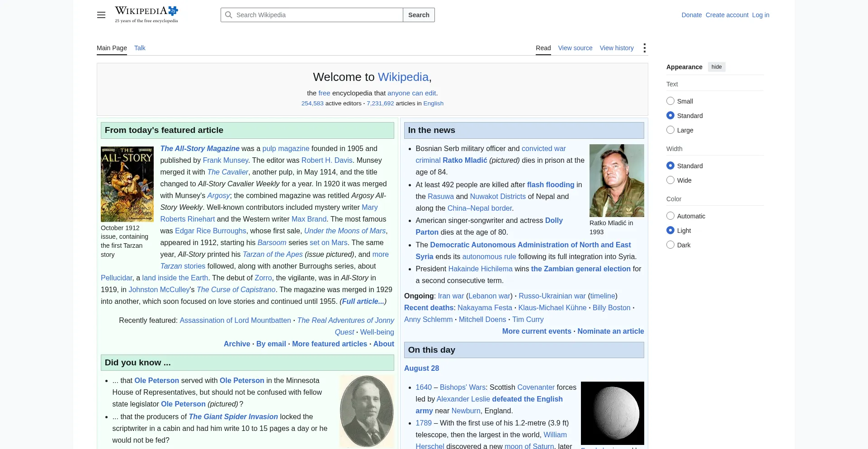
Task: Switch to the Main Page tab
Action: coord(112,48)
